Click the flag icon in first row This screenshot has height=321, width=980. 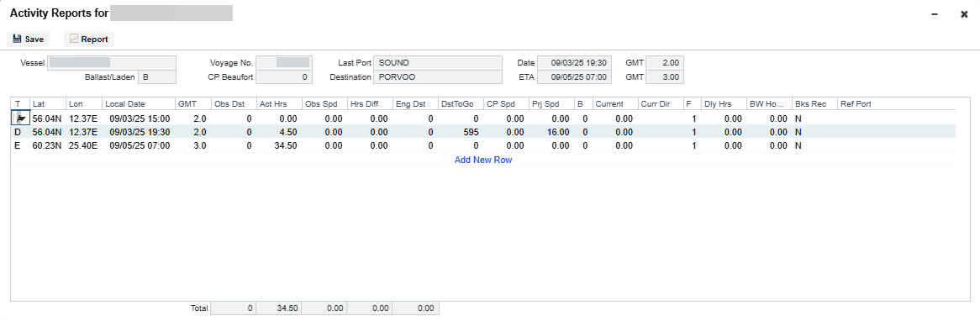tap(21, 118)
